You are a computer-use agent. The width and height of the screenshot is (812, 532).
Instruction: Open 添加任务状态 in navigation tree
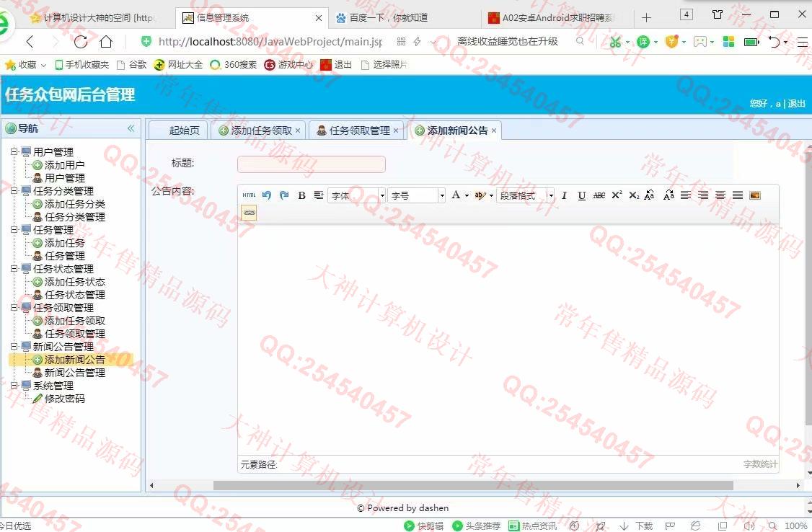pyautogui.click(x=74, y=282)
